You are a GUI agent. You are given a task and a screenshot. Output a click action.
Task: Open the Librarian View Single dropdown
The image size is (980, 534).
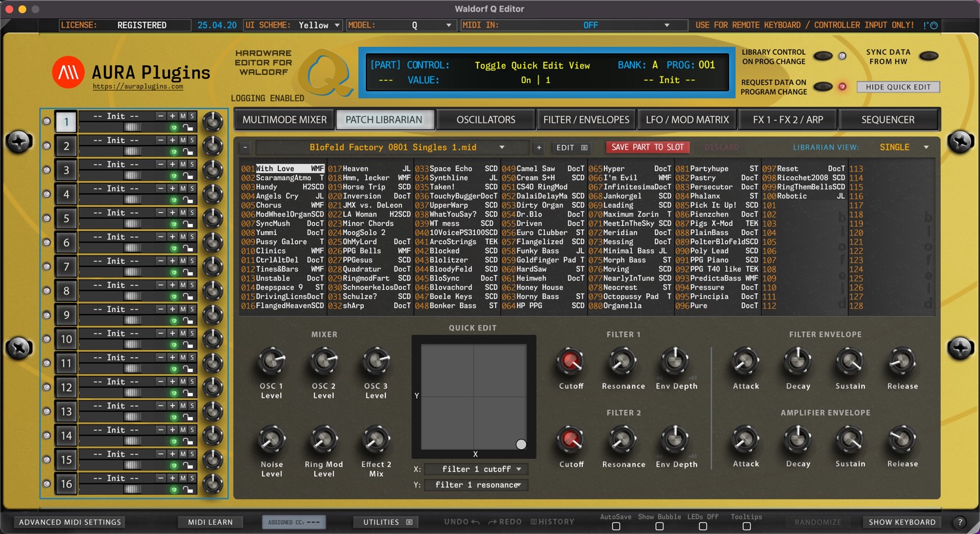point(904,148)
